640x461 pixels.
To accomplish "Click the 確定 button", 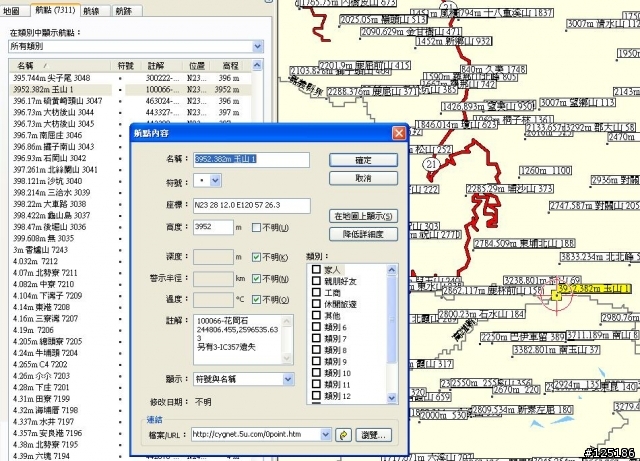I will coord(363,160).
